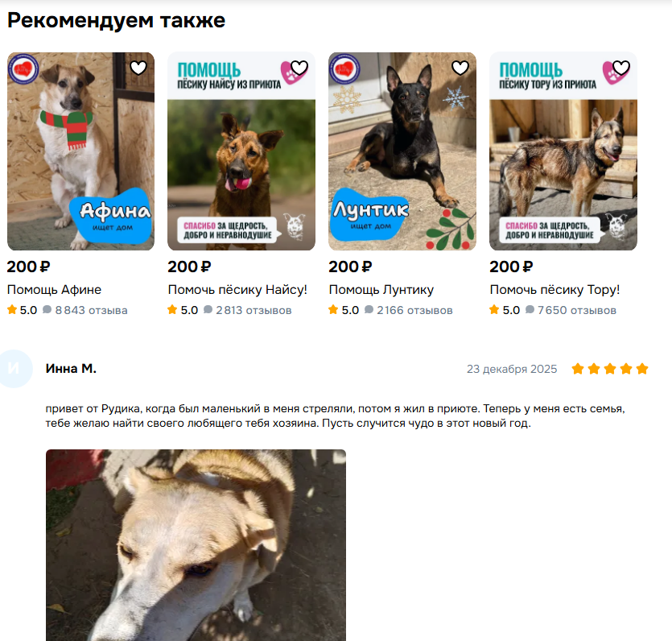Open Афина dog product image

80,151
